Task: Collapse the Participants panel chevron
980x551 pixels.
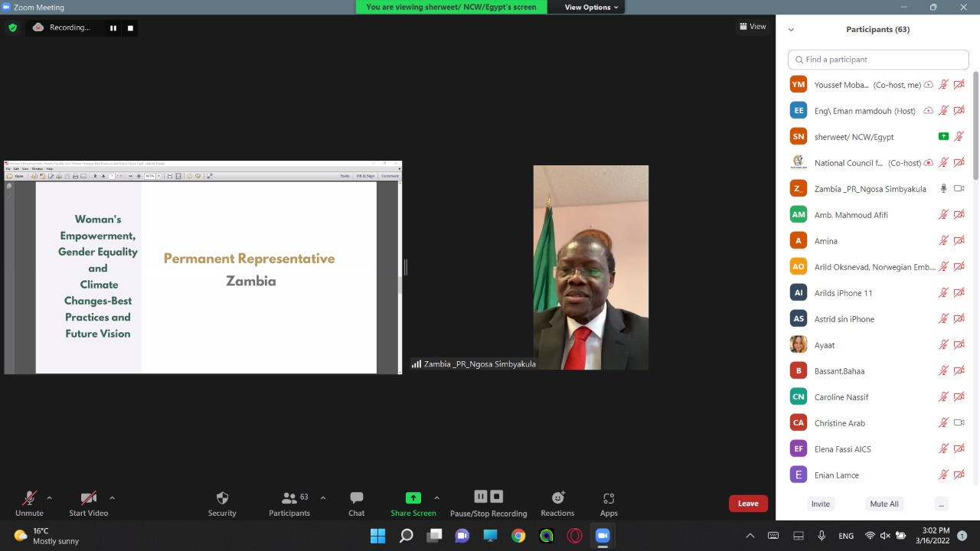Action: (x=791, y=30)
